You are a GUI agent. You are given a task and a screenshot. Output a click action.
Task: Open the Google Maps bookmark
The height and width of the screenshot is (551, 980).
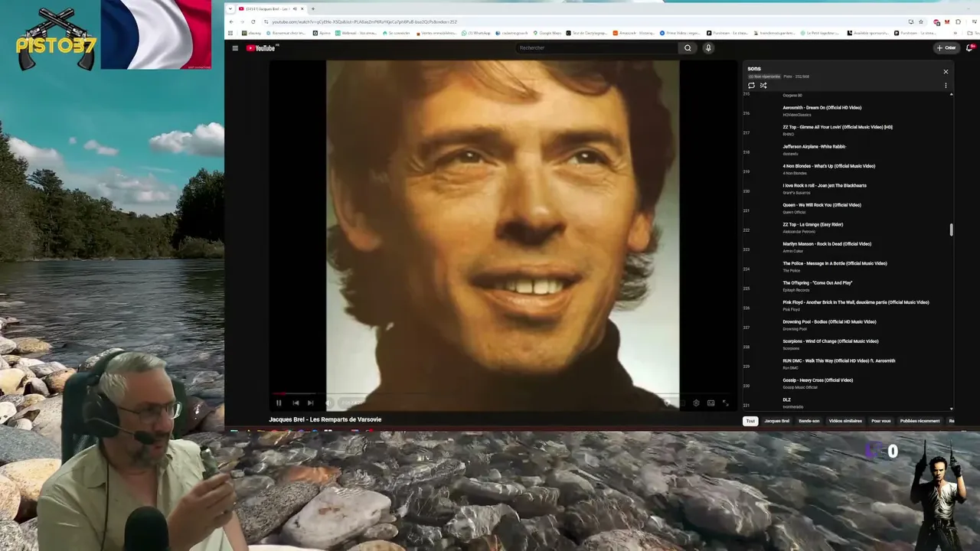pyautogui.click(x=548, y=33)
